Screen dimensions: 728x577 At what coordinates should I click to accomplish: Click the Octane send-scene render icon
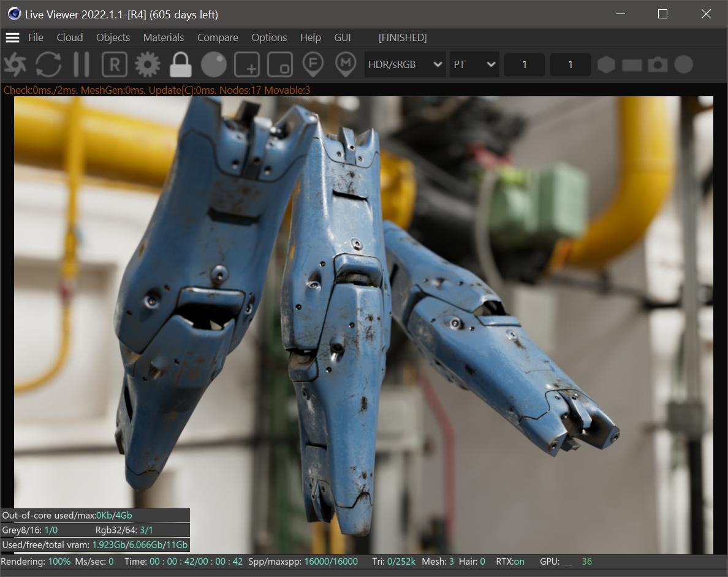coord(15,64)
